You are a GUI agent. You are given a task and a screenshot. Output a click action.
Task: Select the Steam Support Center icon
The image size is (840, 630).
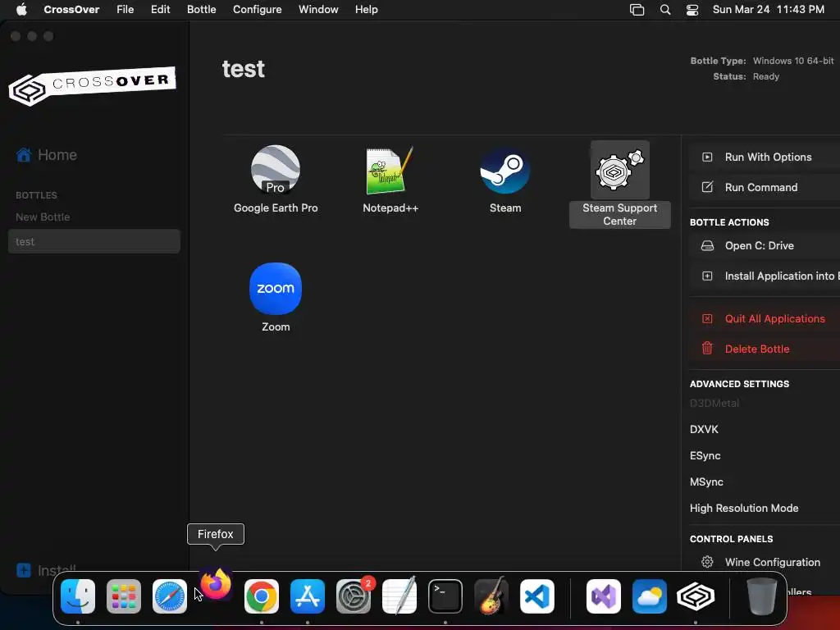point(620,171)
